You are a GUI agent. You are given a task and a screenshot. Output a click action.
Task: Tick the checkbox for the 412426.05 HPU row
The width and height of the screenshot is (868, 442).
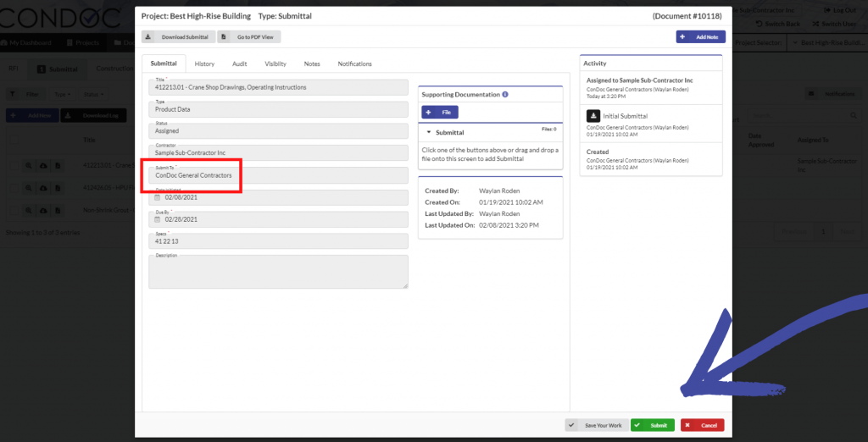[x=14, y=188]
